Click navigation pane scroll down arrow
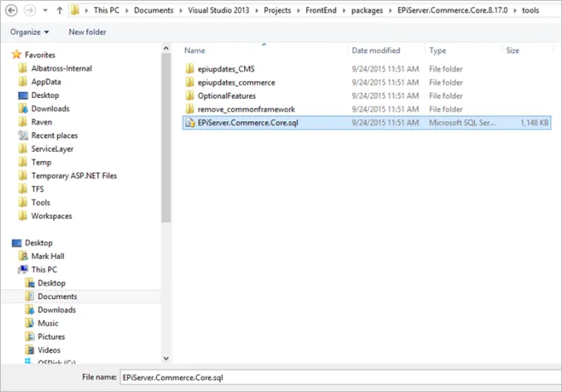This screenshot has height=392, width=562. pyautogui.click(x=166, y=358)
